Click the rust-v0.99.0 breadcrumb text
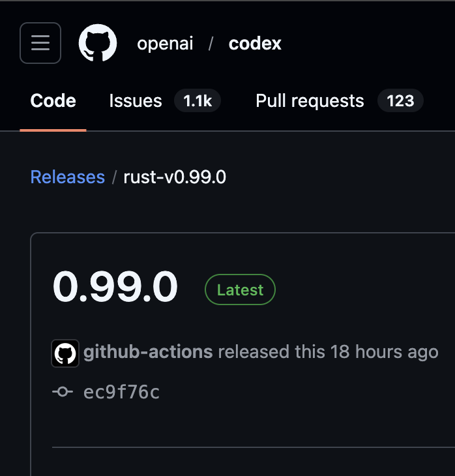This screenshot has height=476, width=455. [x=175, y=177]
